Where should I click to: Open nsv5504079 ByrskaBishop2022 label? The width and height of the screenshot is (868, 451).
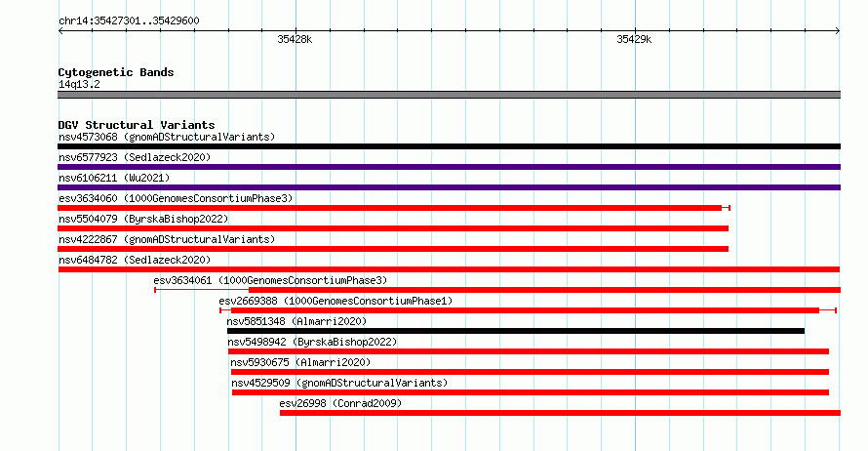coord(143,219)
